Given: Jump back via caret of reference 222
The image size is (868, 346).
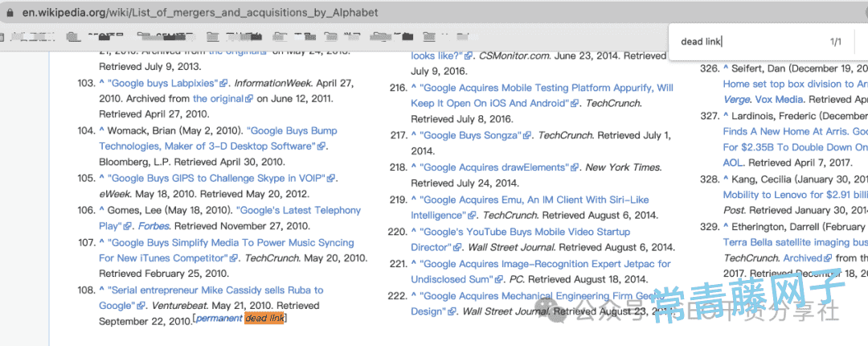Looking at the screenshot, I should click(414, 295).
